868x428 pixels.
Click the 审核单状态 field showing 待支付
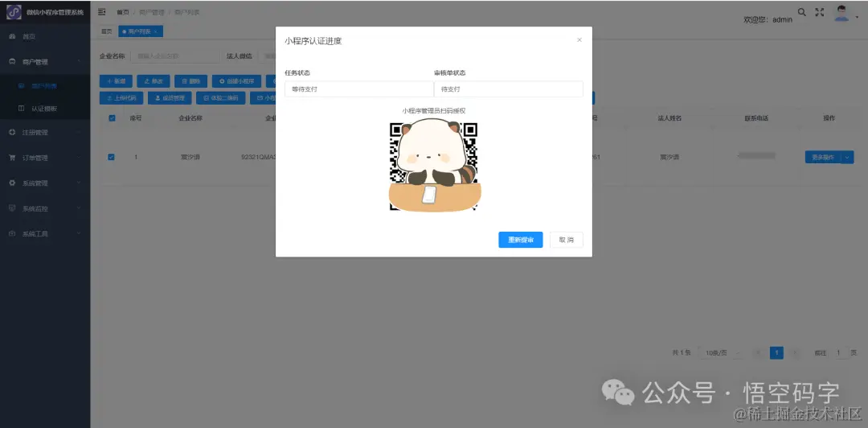(x=508, y=88)
